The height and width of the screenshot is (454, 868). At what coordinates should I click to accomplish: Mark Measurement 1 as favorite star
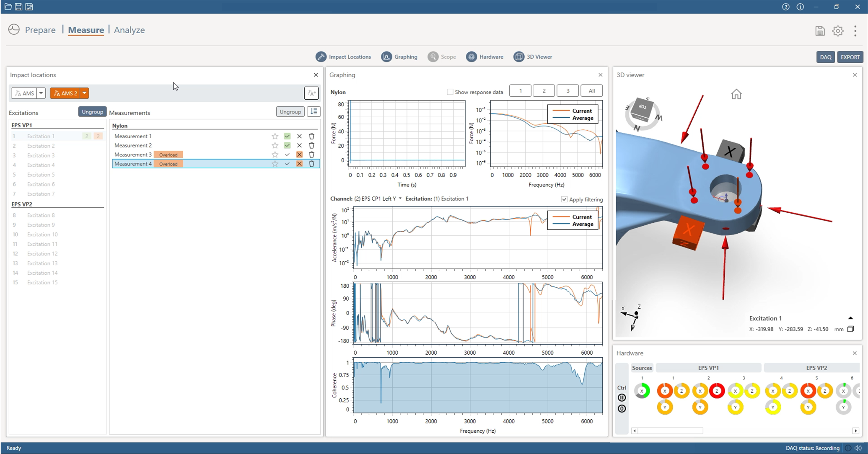275,136
